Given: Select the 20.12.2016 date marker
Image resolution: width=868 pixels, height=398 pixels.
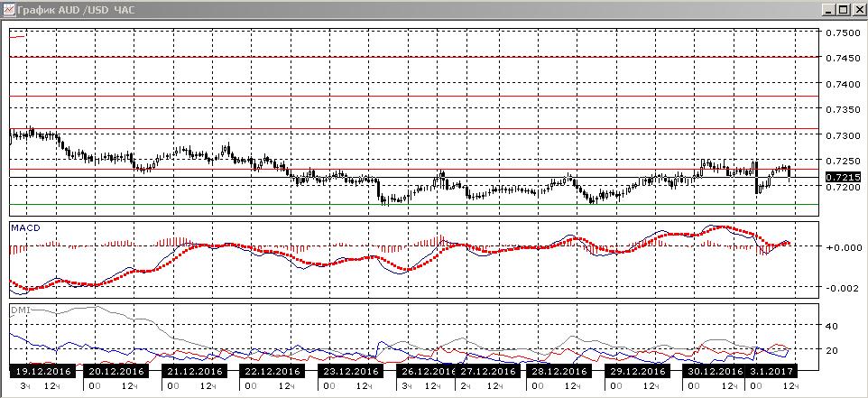Looking at the screenshot, I should (x=116, y=371).
